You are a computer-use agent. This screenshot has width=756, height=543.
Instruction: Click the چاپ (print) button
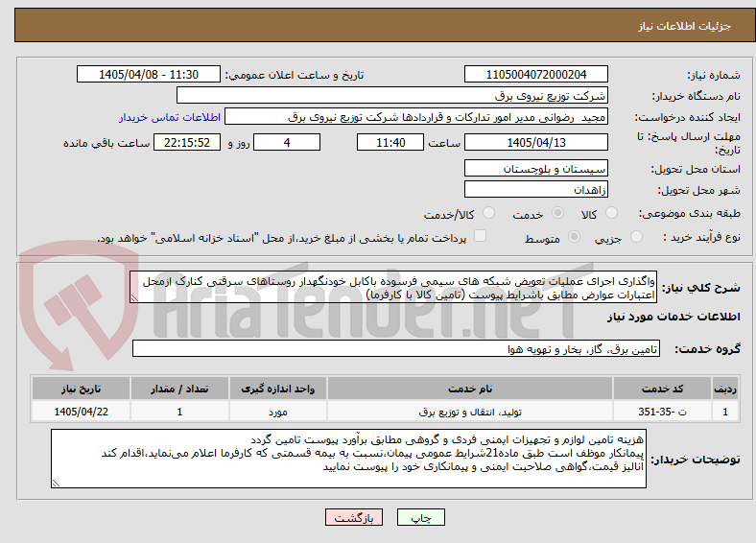(420, 517)
